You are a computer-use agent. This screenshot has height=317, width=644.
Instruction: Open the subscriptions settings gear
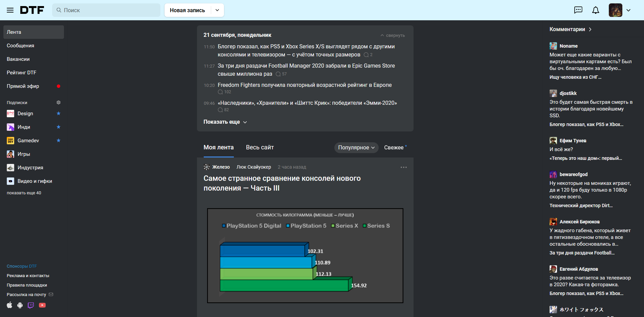(x=59, y=102)
